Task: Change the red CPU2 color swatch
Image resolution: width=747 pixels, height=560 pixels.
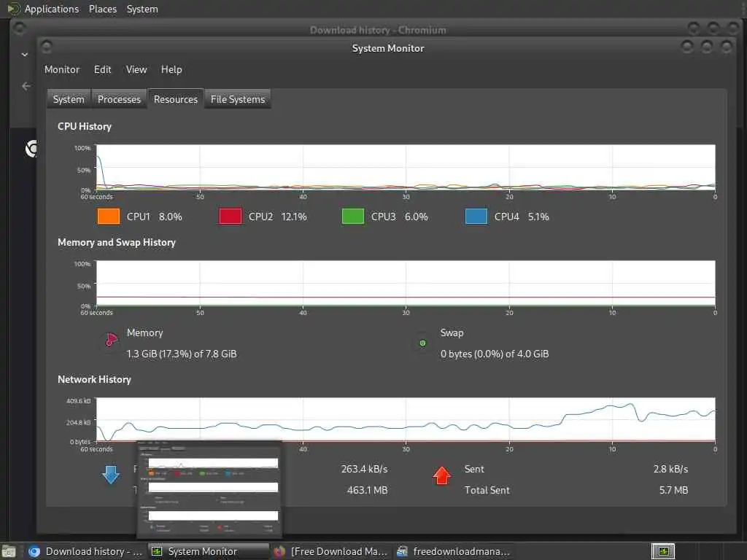Action: [x=231, y=216]
